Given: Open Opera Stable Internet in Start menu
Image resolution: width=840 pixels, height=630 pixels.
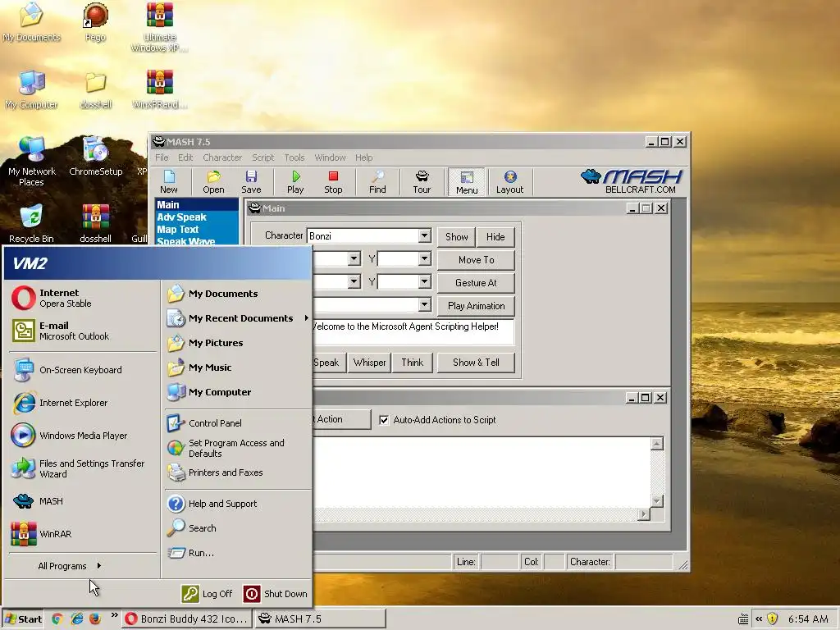Looking at the screenshot, I should pos(83,298).
